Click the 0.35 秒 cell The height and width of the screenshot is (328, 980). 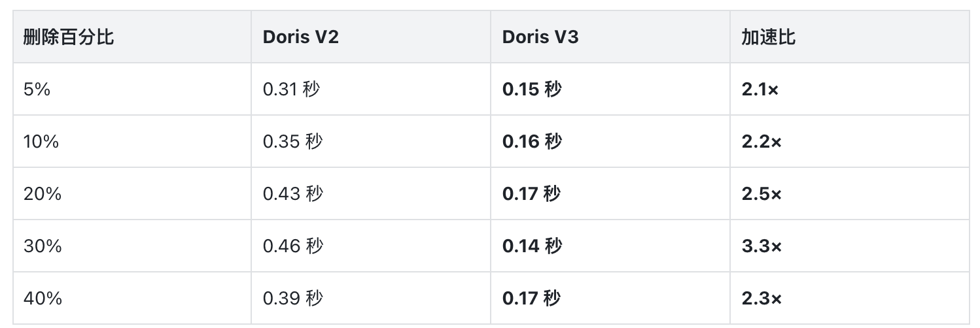(x=371, y=141)
